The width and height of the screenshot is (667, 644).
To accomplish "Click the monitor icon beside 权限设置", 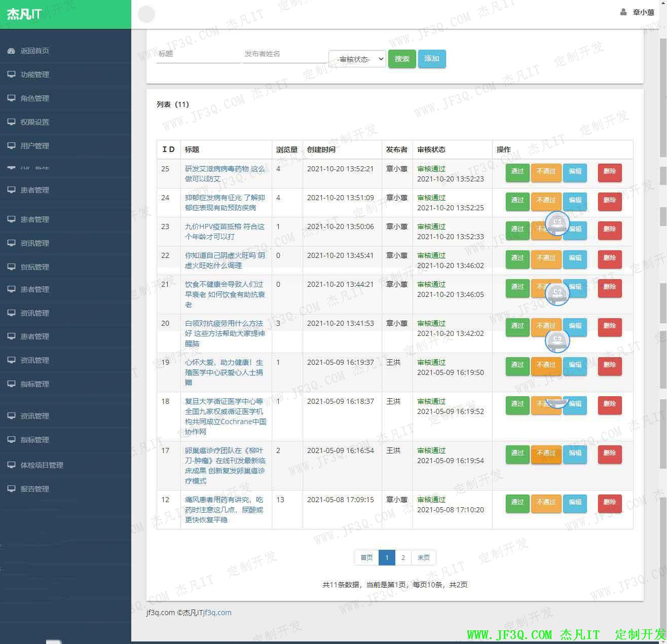I will click(x=11, y=122).
